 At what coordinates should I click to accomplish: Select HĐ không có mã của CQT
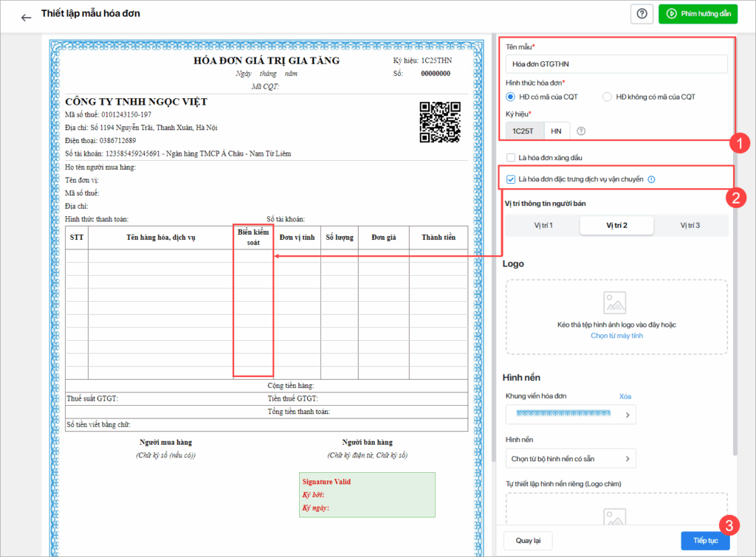[x=607, y=97]
